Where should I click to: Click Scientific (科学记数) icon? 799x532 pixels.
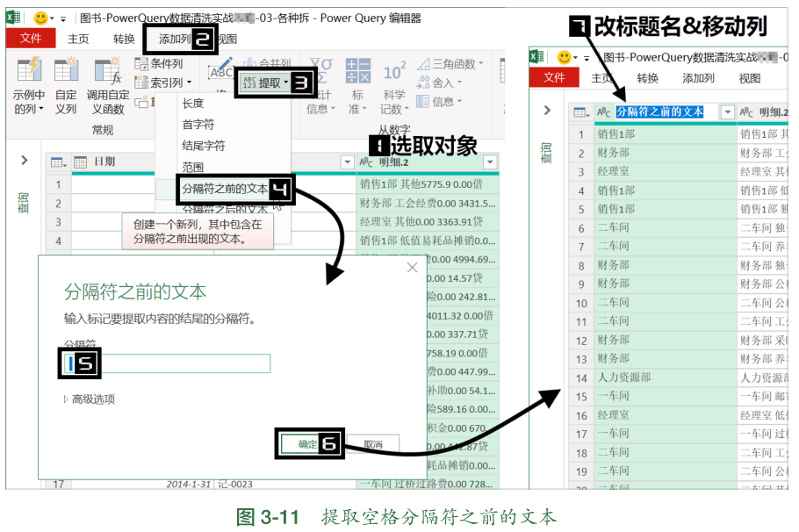click(x=395, y=71)
